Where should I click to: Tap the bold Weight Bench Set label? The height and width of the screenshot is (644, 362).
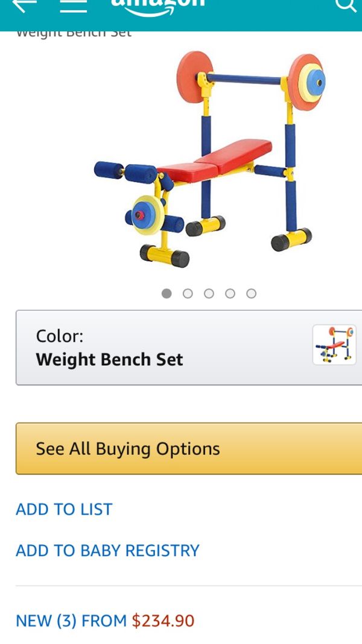click(x=109, y=359)
